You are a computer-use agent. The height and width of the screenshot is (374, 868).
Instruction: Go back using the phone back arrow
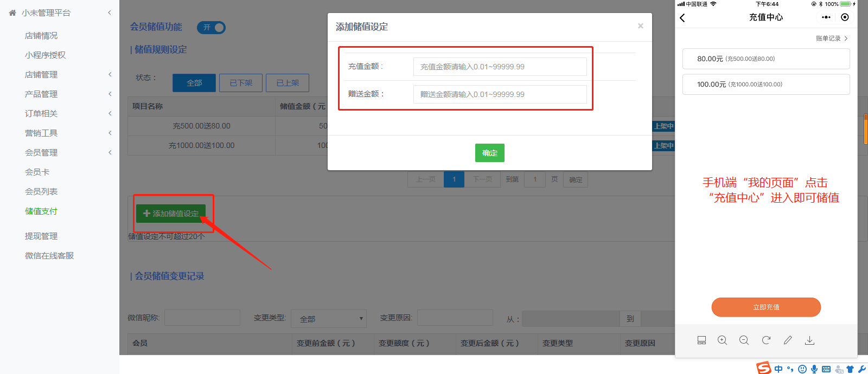(x=682, y=18)
